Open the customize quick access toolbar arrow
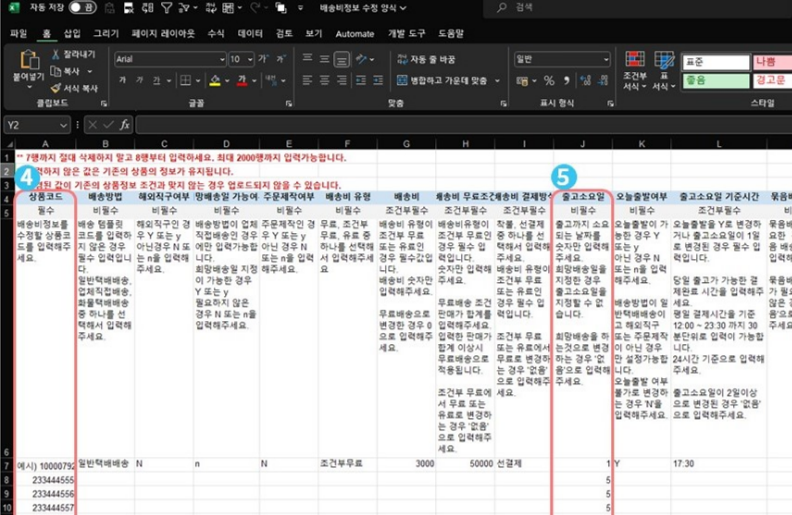Screen dimensions: 792x515 301,8
